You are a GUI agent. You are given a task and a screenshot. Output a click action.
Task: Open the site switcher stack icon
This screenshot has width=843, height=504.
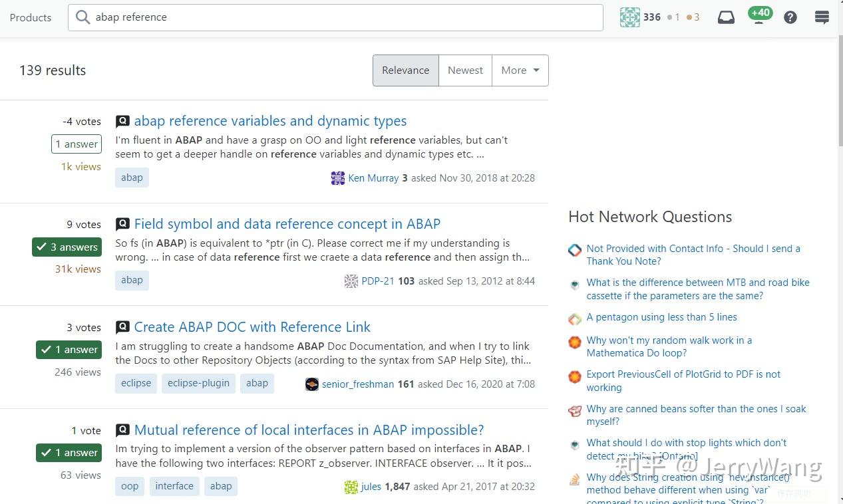[x=822, y=18]
